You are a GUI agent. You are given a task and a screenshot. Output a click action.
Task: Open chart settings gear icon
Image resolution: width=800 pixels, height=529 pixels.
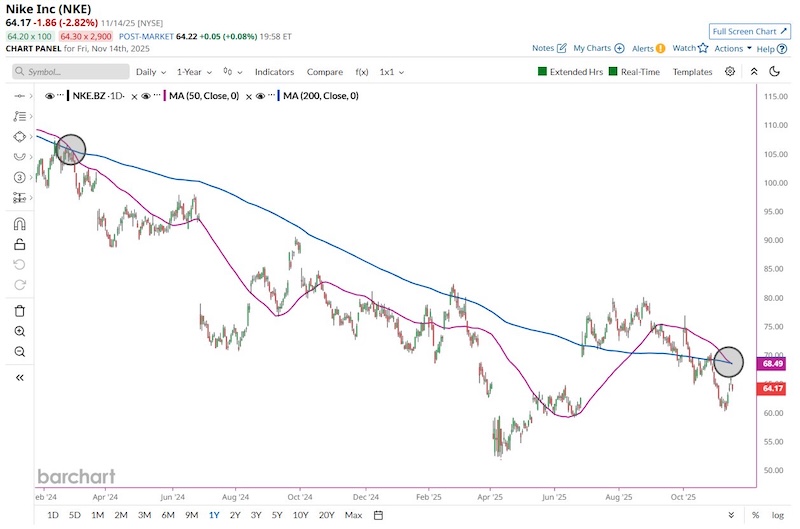pyautogui.click(x=730, y=71)
